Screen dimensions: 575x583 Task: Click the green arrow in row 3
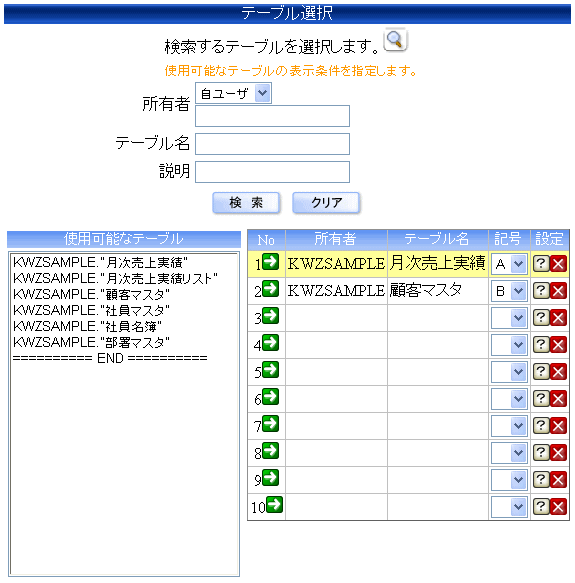click(x=271, y=316)
